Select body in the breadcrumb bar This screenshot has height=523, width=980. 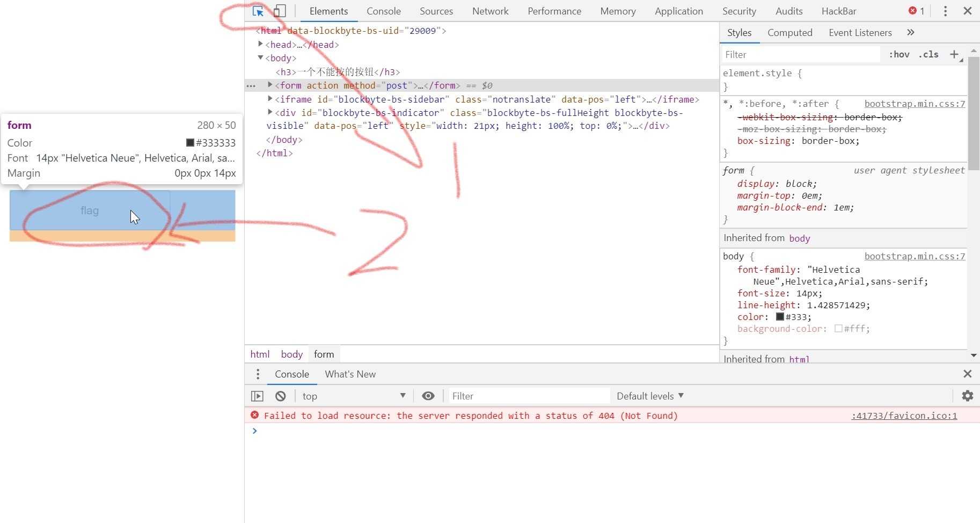292,354
